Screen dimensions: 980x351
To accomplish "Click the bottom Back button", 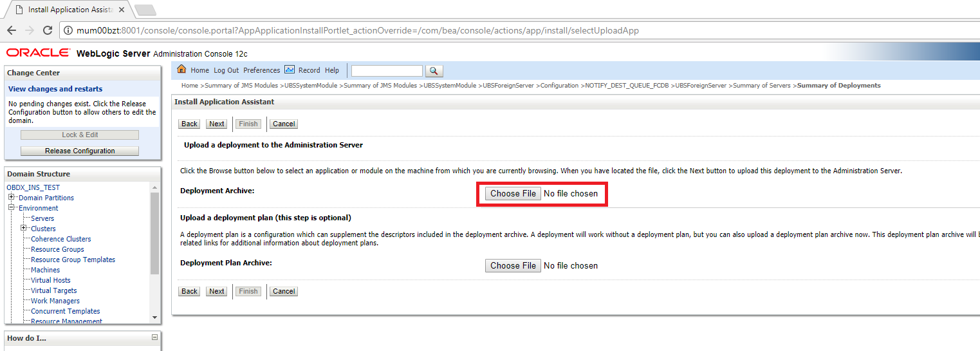I will click(x=189, y=291).
